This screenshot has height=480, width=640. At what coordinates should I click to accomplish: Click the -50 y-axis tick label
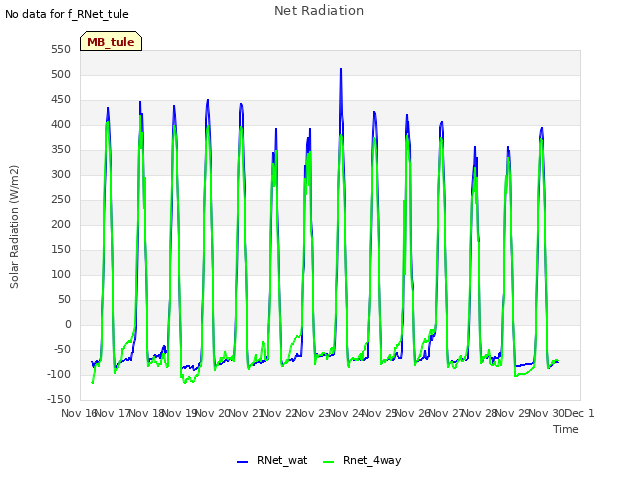tap(61, 349)
